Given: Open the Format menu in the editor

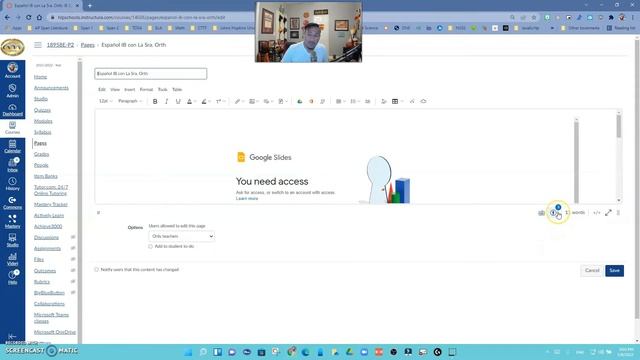Looking at the screenshot, I should coord(146,89).
